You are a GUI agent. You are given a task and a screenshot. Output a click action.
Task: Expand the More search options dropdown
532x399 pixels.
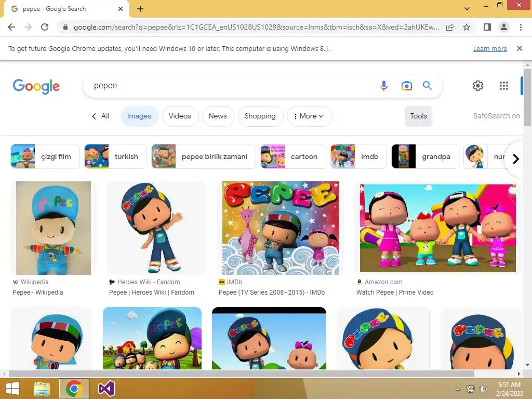[x=309, y=116]
